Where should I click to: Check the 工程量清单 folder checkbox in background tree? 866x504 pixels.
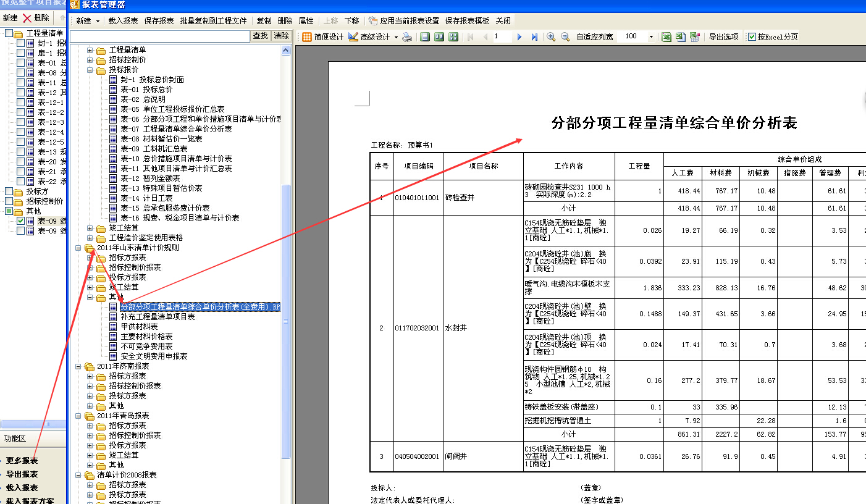[x=9, y=33]
